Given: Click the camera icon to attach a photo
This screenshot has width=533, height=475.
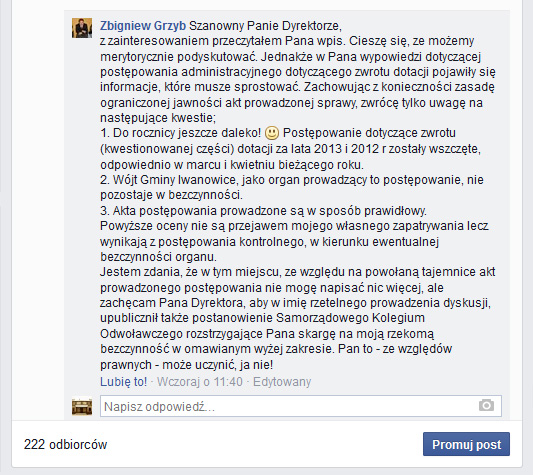Looking at the screenshot, I should [486, 405].
